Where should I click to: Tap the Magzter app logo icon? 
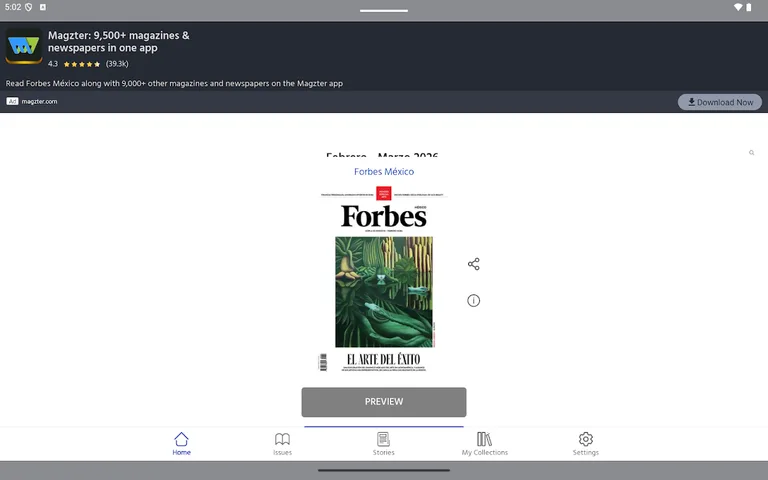tap(24, 46)
